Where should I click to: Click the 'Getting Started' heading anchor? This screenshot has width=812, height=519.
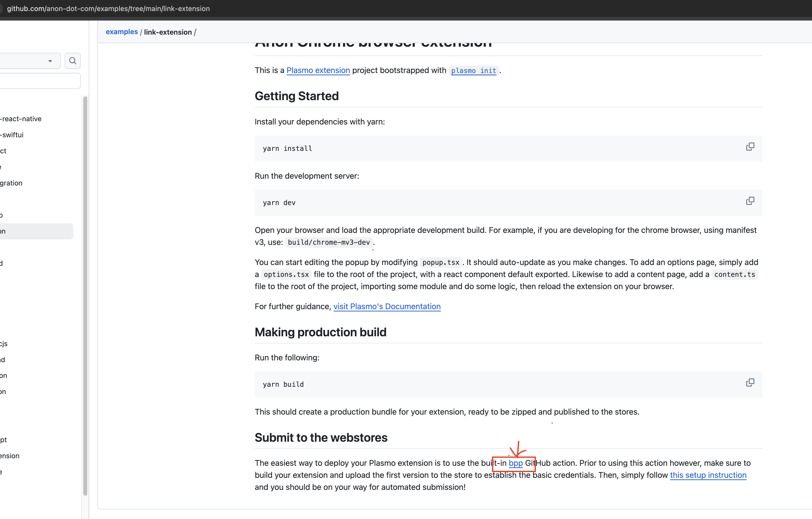296,96
